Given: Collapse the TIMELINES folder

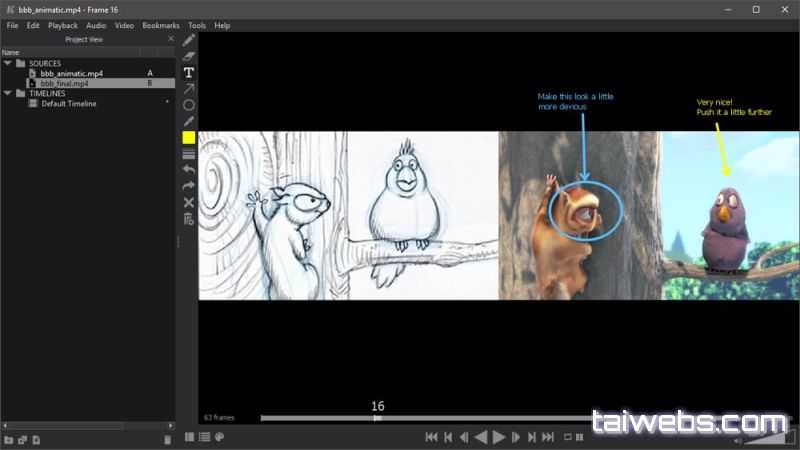Looking at the screenshot, I should [8, 93].
